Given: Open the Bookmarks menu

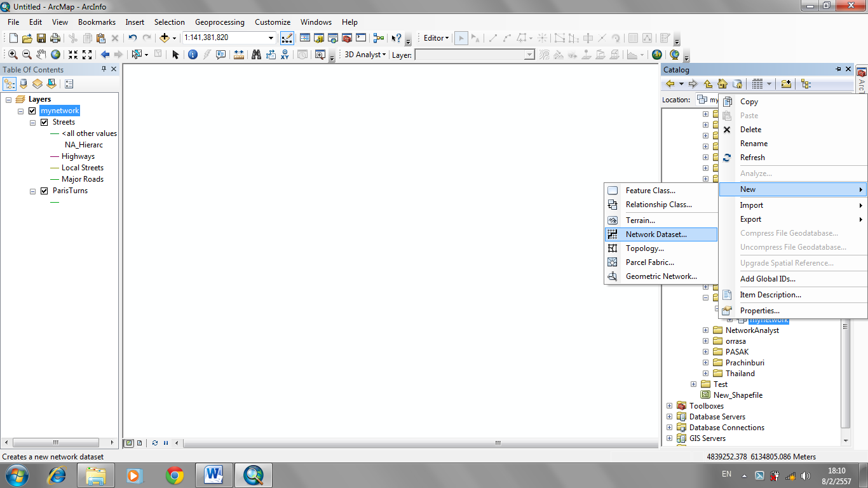Looking at the screenshot, I should pos(97,22).
